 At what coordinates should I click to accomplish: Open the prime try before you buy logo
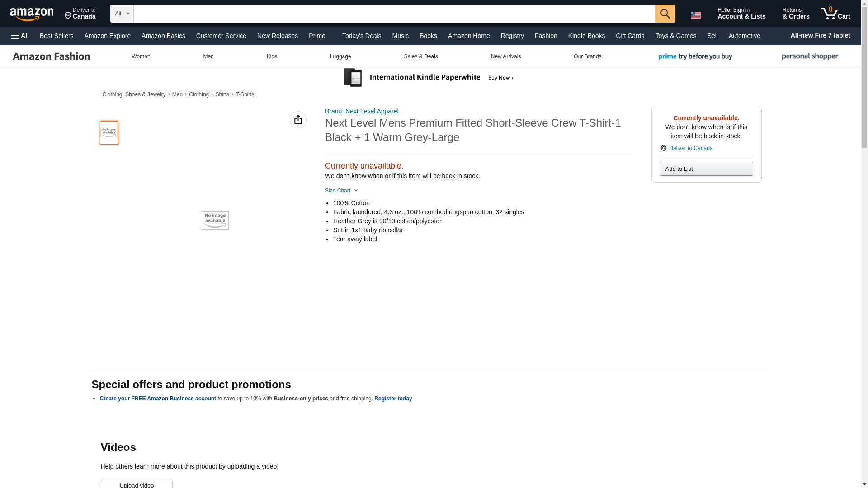pos(695,56)
